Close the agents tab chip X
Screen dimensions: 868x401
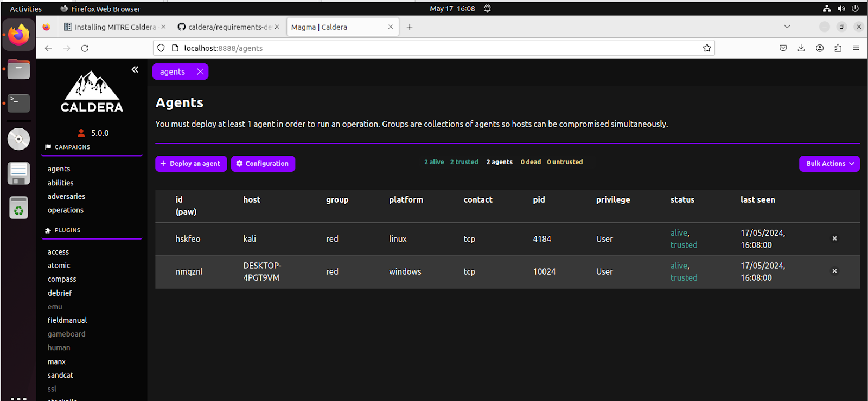pyautogui.click(x=200, y=72)
